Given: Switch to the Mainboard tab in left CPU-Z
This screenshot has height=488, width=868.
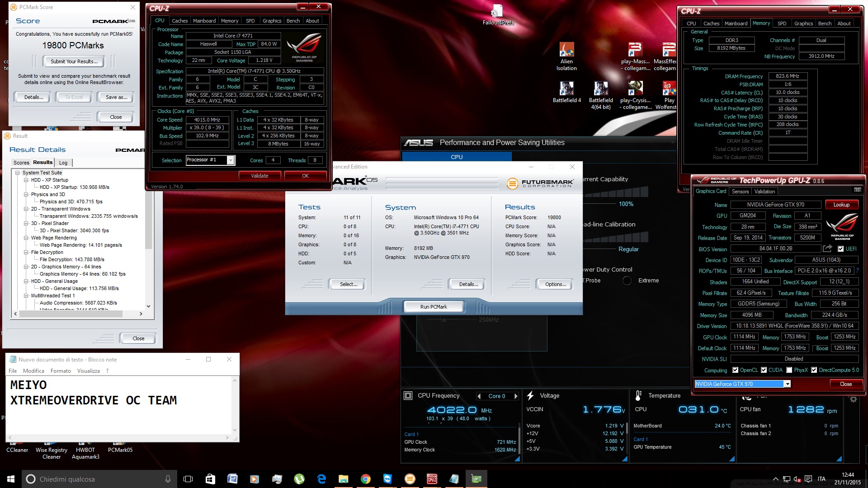Looking at the screenshot, I should tap(204, 21).
